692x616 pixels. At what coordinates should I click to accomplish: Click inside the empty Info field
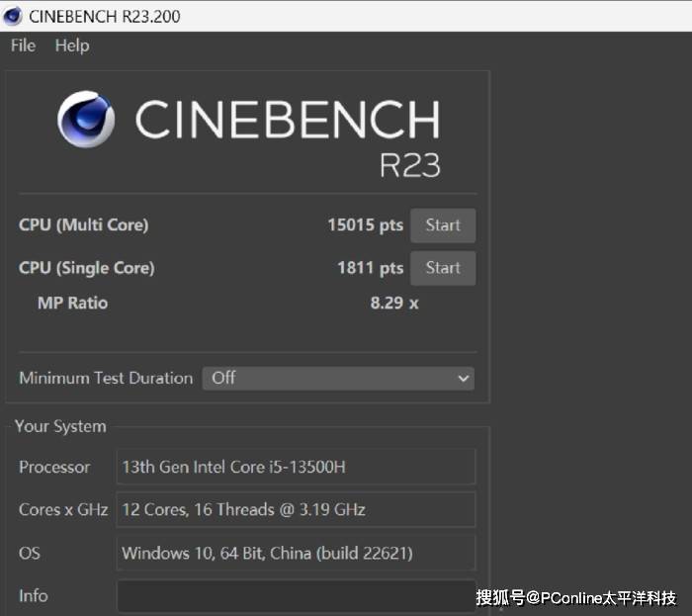tap(296, 595)
